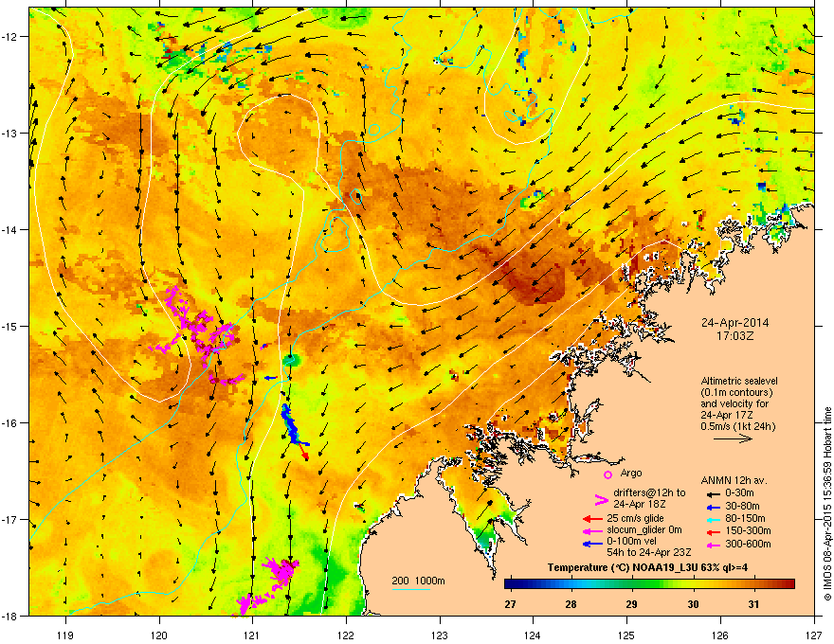Click the blue glider track near 121.4E
The image size is (834, 644).
(290, 425)
